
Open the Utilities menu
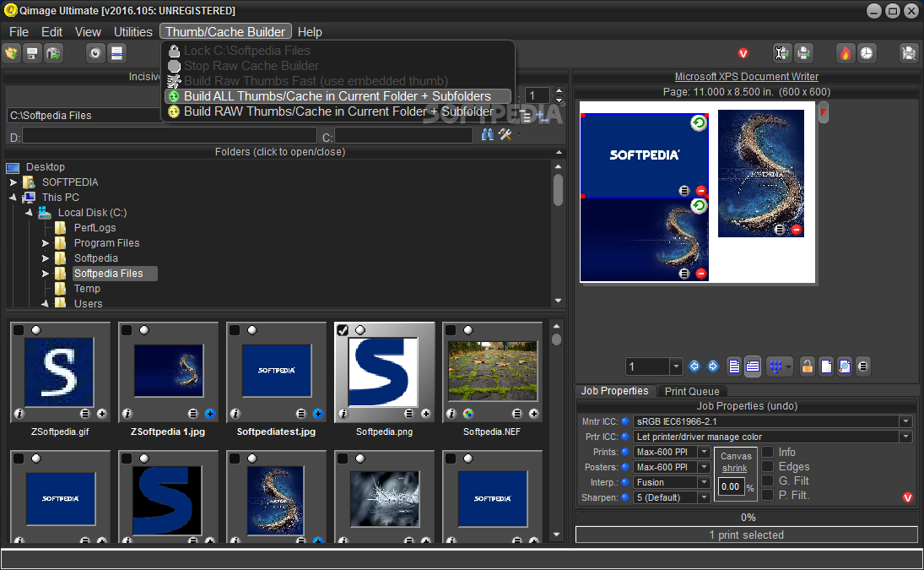pos(133,32)
